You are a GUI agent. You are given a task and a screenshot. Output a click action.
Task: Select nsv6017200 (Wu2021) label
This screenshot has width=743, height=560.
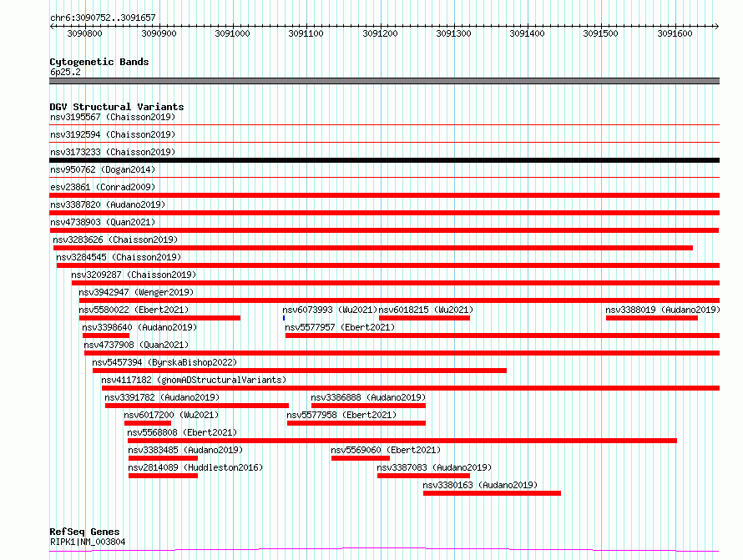click(171, 415)
